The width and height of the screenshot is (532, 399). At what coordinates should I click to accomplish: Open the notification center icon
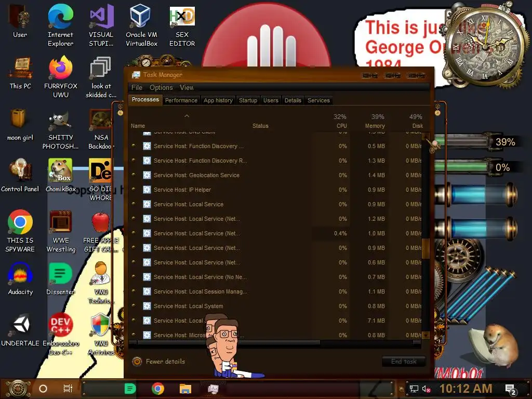coord(511,390)
